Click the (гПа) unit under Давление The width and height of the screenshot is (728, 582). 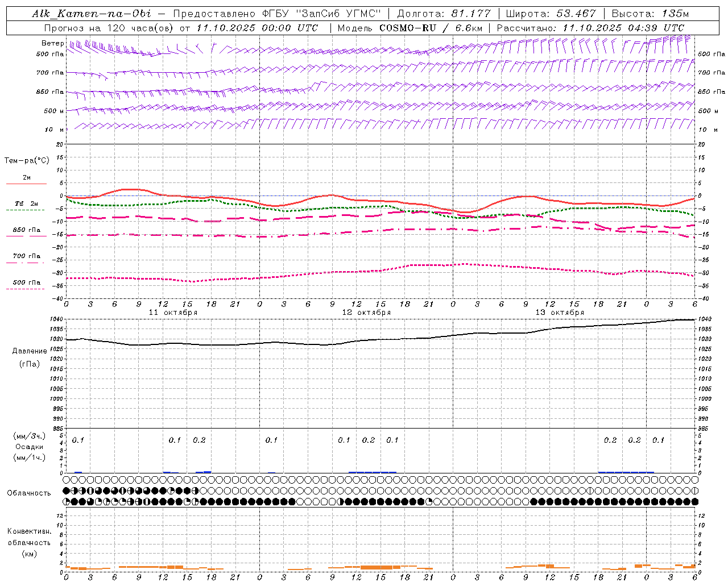click(x=30, y=364)
